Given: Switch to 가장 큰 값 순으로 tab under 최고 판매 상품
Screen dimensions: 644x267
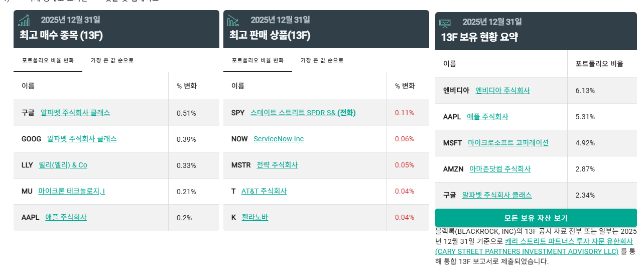Looking at the screenshot, I should (322, 60).
